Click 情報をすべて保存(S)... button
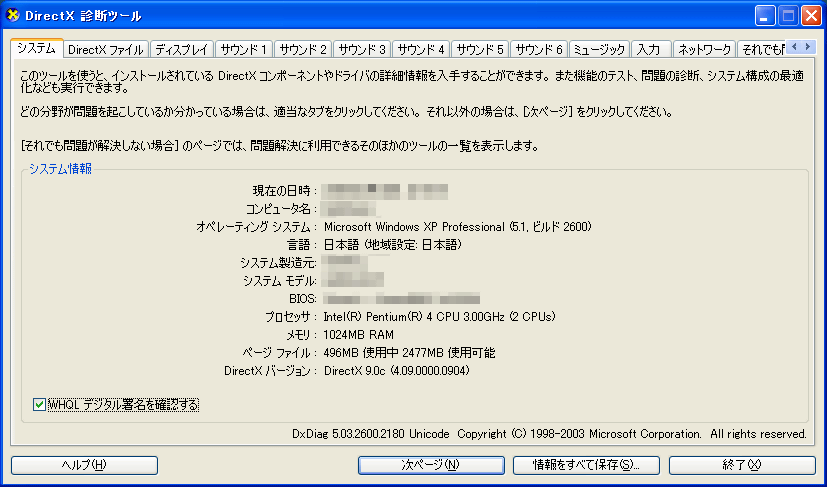This screenshot has height=487, width=827. (x=585, y=465)
